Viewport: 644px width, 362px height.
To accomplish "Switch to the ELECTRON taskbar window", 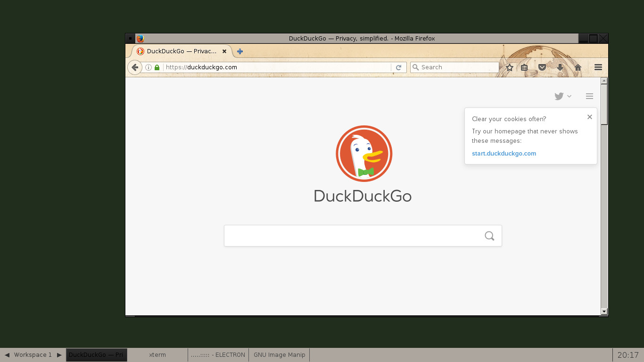I will 218,355.
